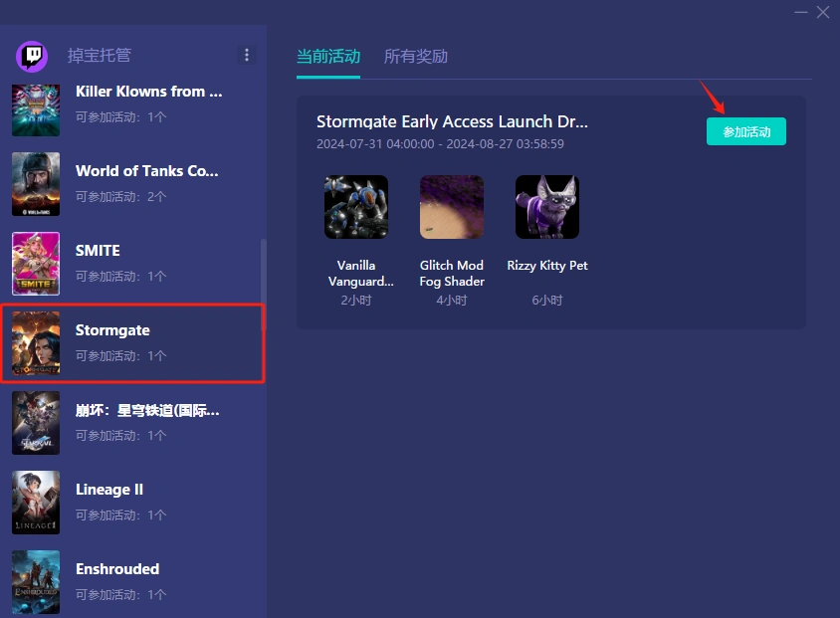Viewport: 840px width, 618px height.
Task: Click the '6小时' duration text
Action: click(x=547, y=301)
